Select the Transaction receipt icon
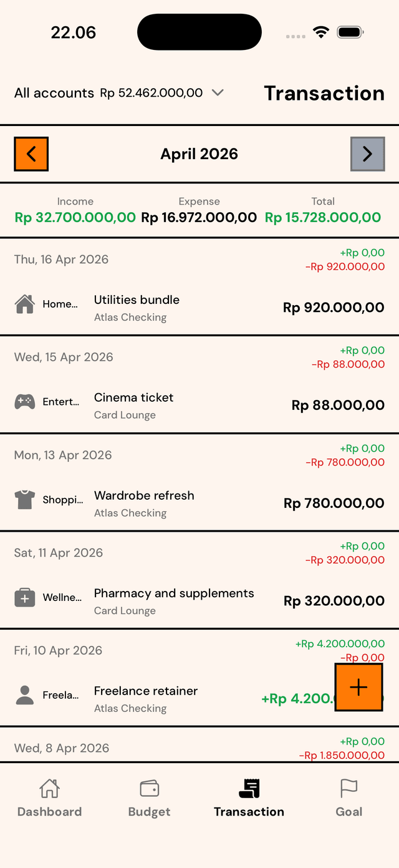This screenshot has width=399, height=868. click(x=249, y=789)
